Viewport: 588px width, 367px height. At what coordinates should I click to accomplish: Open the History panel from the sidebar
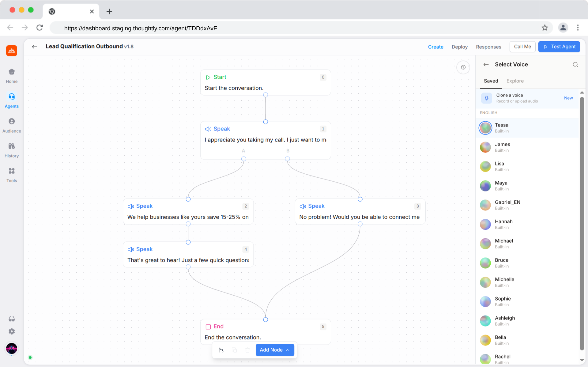pyautogui.click(x=11, y=149)
